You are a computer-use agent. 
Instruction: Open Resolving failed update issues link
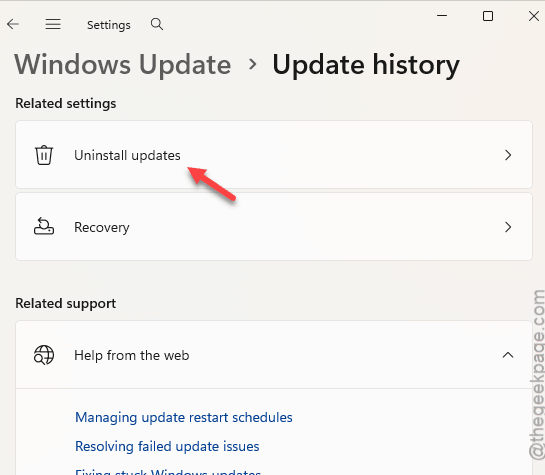pyautogui.click(x=167, y=446)
